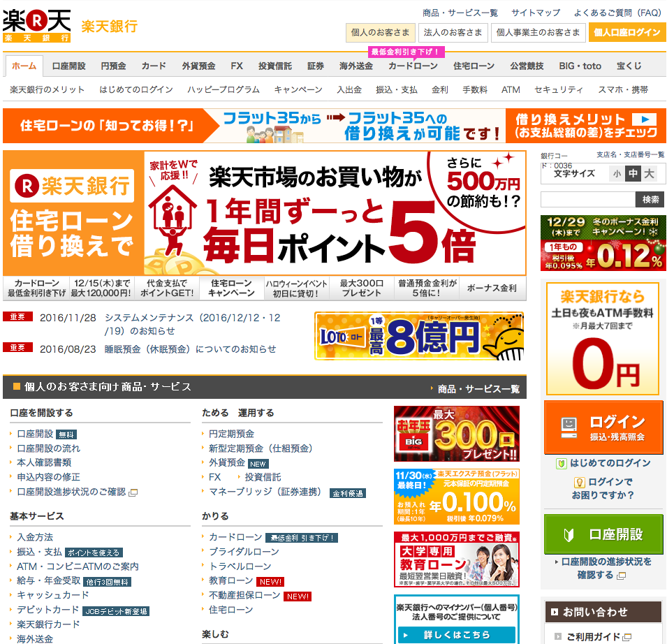Open the 住宅ローン navigation tab
Screen dimensions: 667x644
pyautogui.click(x=474, y=66)
